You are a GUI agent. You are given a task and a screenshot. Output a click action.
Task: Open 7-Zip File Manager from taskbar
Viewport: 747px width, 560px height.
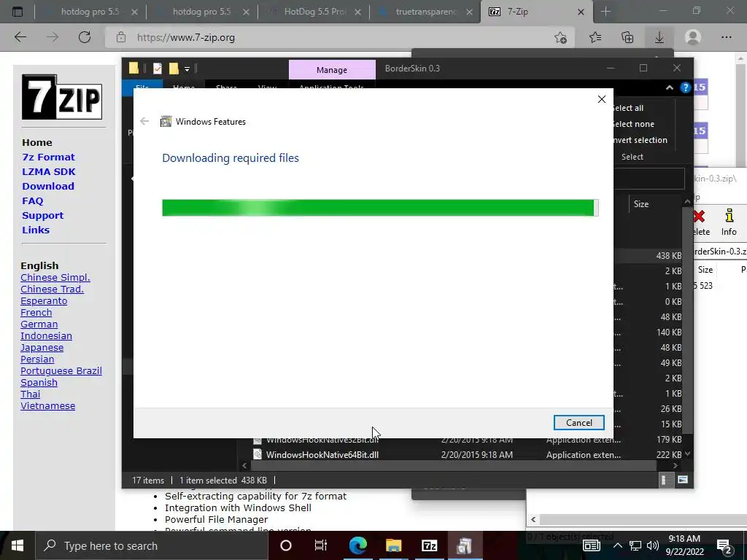[x=429, y=545]
